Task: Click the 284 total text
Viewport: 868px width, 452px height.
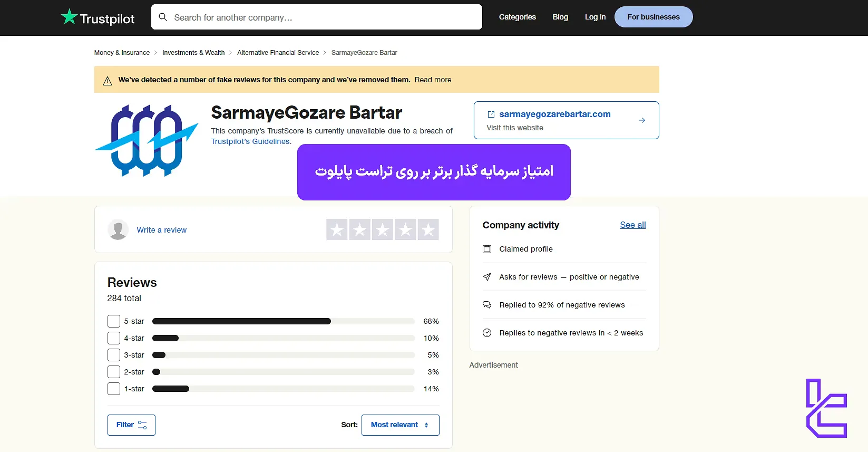Action: point(124,298)
